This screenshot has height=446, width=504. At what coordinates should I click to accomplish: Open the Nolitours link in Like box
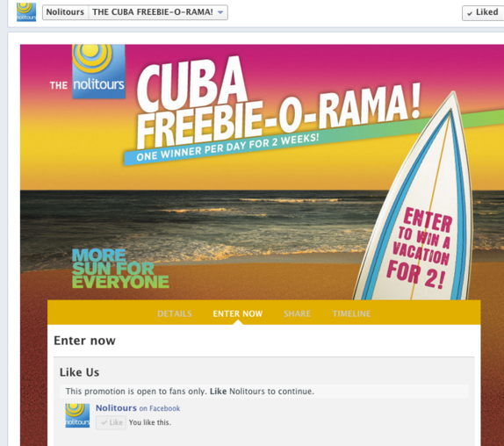point(116,407)
